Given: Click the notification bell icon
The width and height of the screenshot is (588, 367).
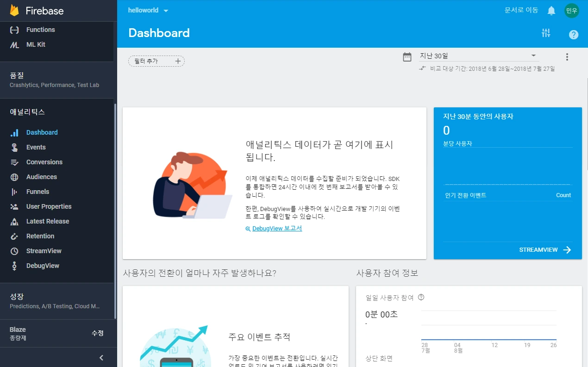Looking at the screenshot, I should coord(551,10).
